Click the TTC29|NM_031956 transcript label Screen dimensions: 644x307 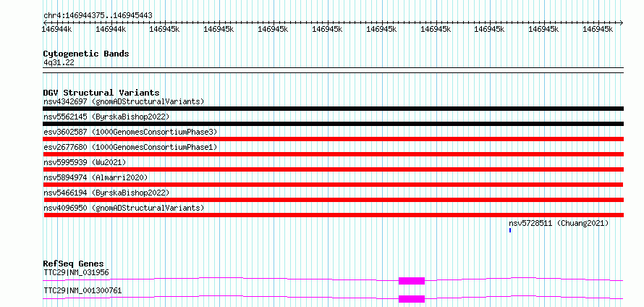coord(76,272)
